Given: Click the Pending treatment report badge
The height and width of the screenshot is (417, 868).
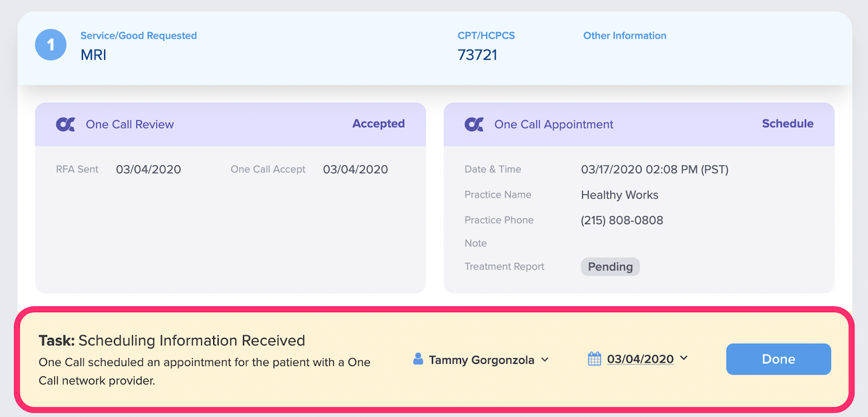Looking at the screenshot, I should click(610, 267).
